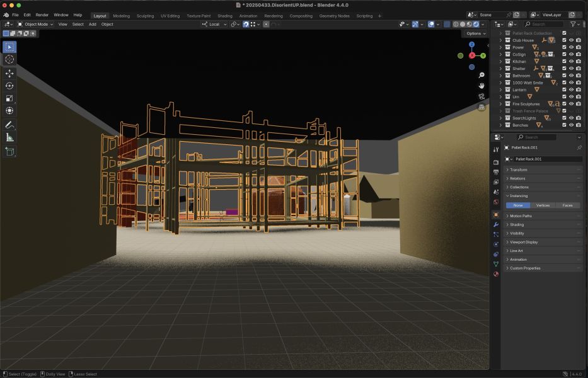Click the viewport Options button
The image size is (588, 378).
(475, 33)
